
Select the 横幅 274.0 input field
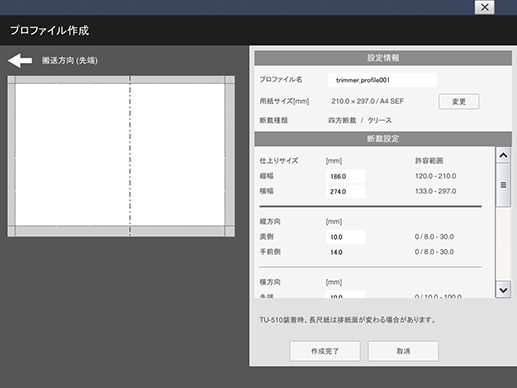[x=346, y=192]
